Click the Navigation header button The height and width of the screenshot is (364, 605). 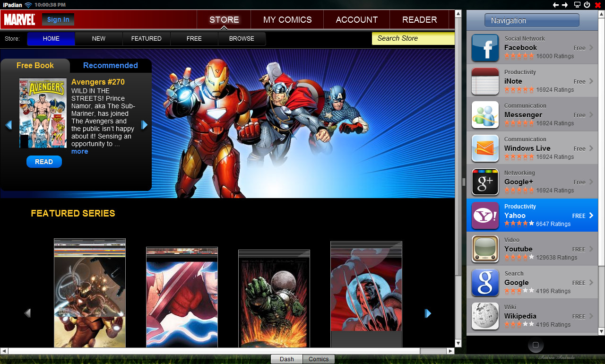point(532,20)
